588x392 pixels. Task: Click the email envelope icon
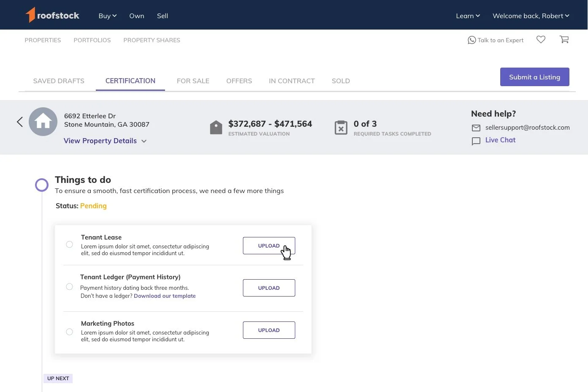(x=476, y=128)
